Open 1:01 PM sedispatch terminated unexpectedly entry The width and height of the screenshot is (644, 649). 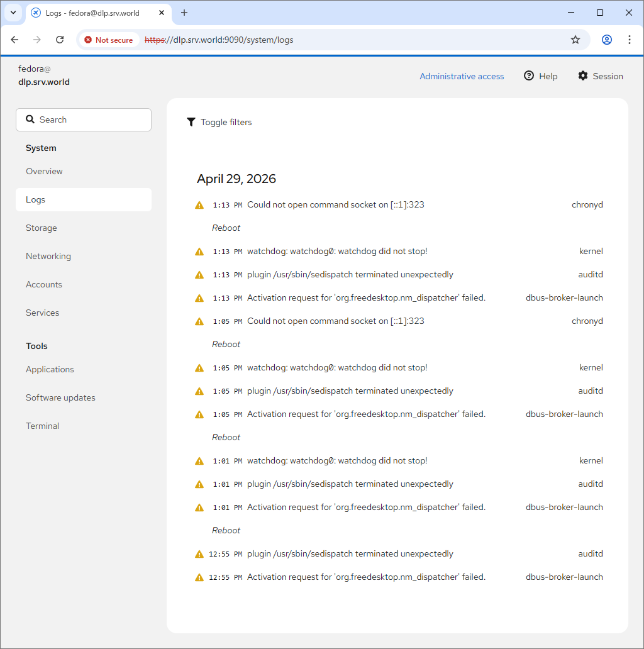399,484
